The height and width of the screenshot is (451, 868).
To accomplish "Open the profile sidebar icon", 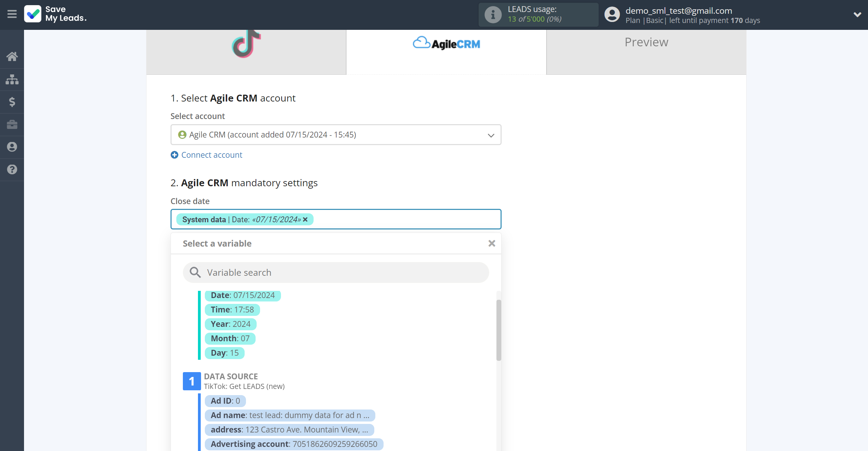I will click(12, 147).
